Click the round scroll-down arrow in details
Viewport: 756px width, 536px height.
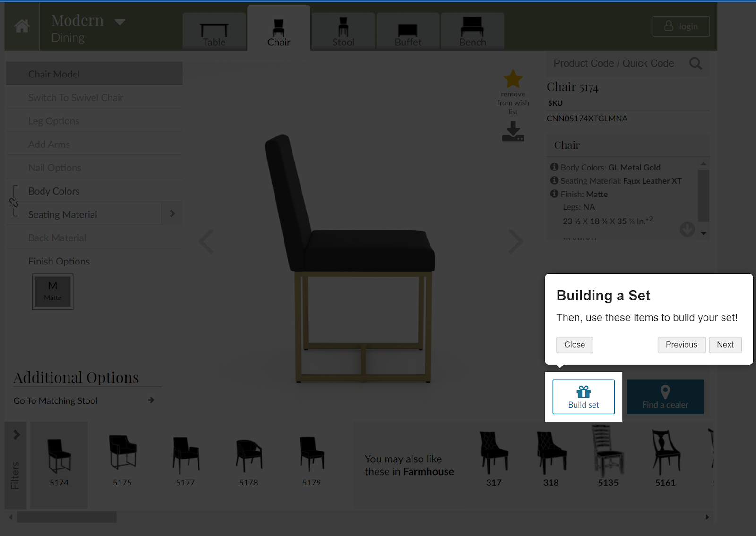click(x=687, y=229)
